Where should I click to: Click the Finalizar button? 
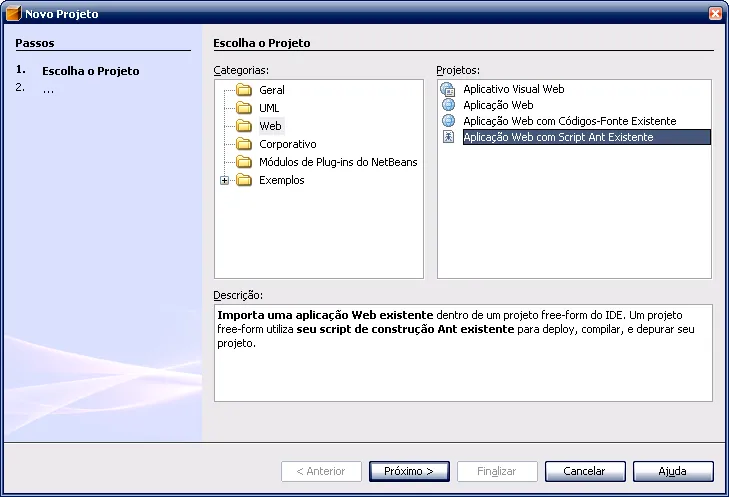coord(497,471)
